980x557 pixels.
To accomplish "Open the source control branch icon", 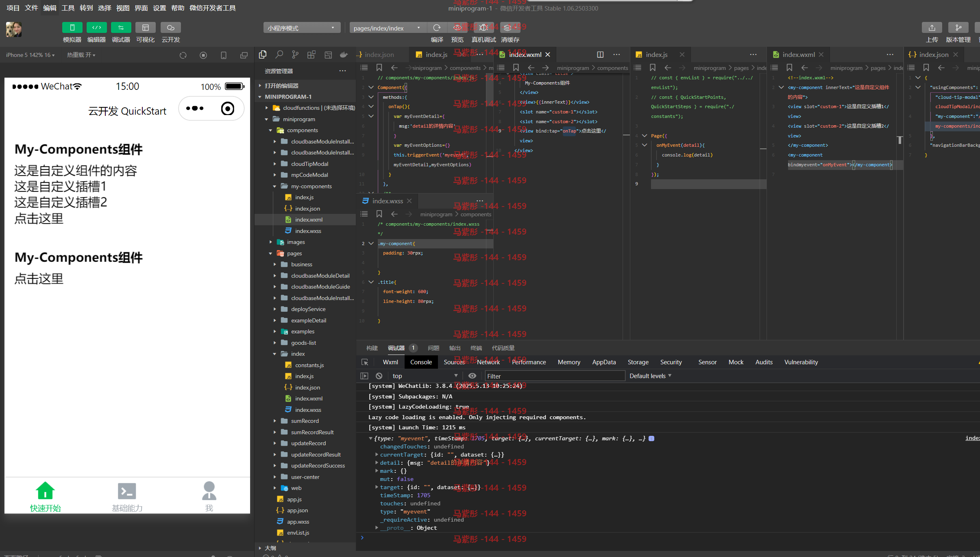I will pos(295,54).
